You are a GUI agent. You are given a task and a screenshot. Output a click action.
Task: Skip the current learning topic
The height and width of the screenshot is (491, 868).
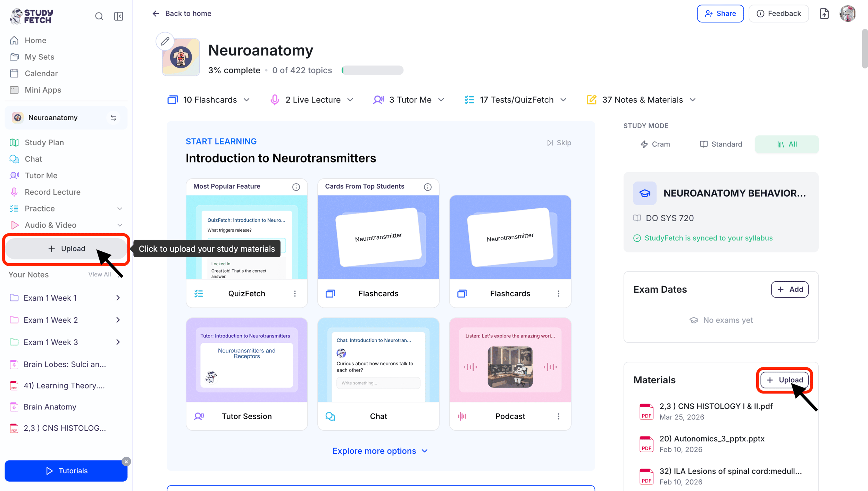tap(559, 143)
